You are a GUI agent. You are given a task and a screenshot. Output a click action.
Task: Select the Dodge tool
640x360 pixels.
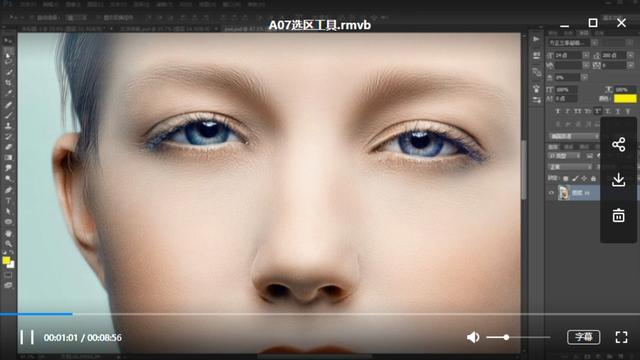(8, 179)
